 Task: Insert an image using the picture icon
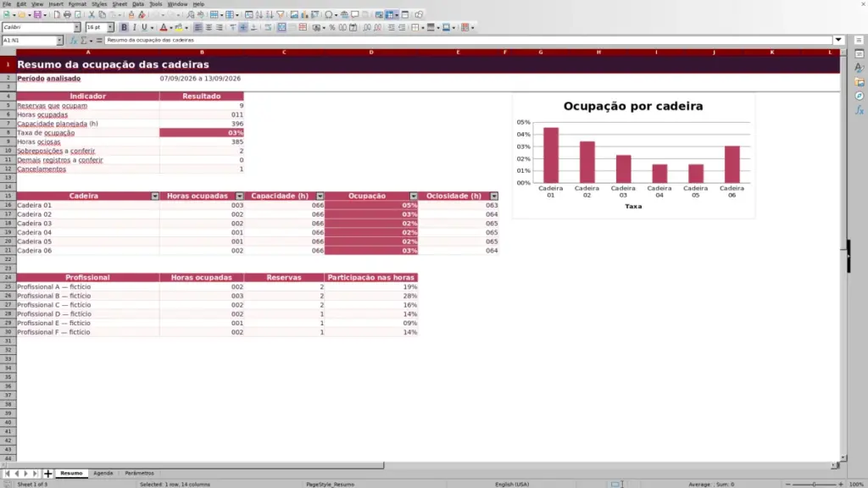tap(294, 14)
